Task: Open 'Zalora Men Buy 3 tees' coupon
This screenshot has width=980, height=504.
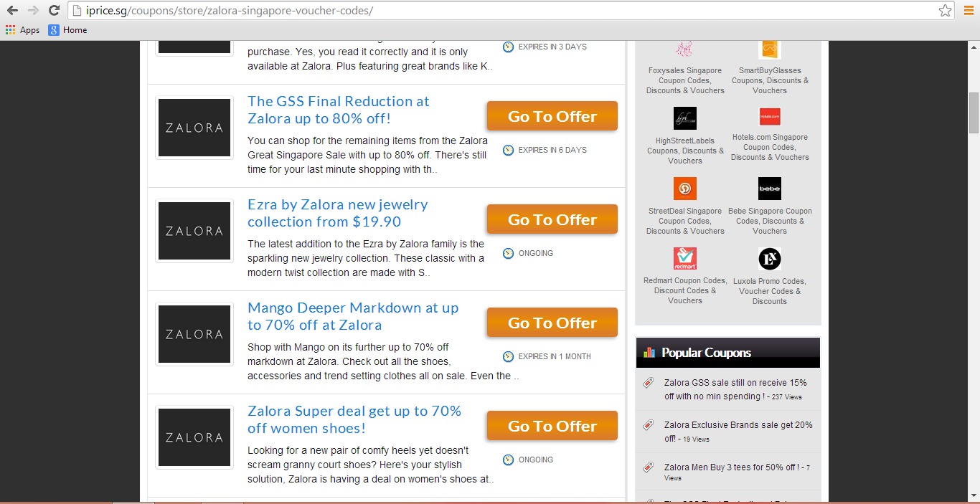Action: click(x=737, y=472)
